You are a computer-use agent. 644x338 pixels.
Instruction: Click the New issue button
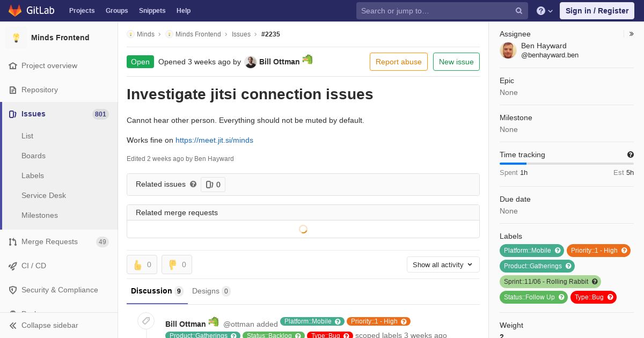pos(456,62)
